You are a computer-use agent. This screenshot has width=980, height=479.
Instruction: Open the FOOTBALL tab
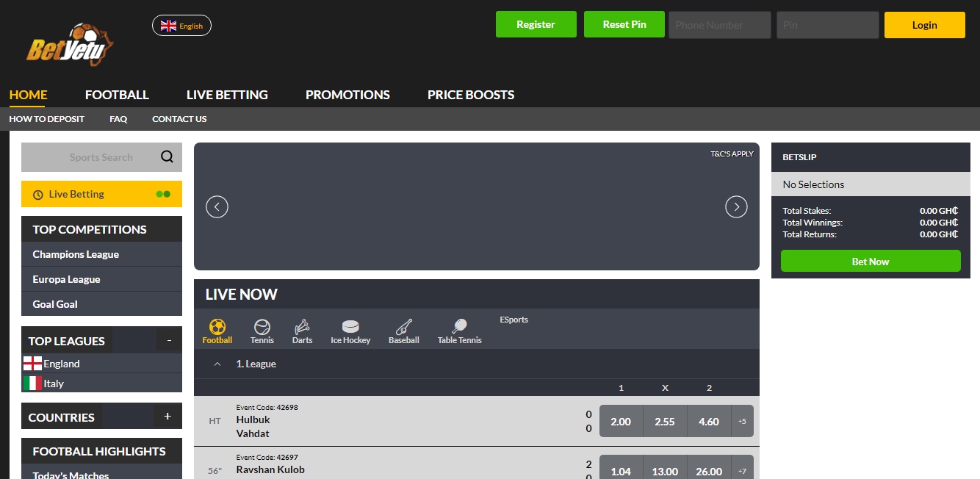(117, 95)
